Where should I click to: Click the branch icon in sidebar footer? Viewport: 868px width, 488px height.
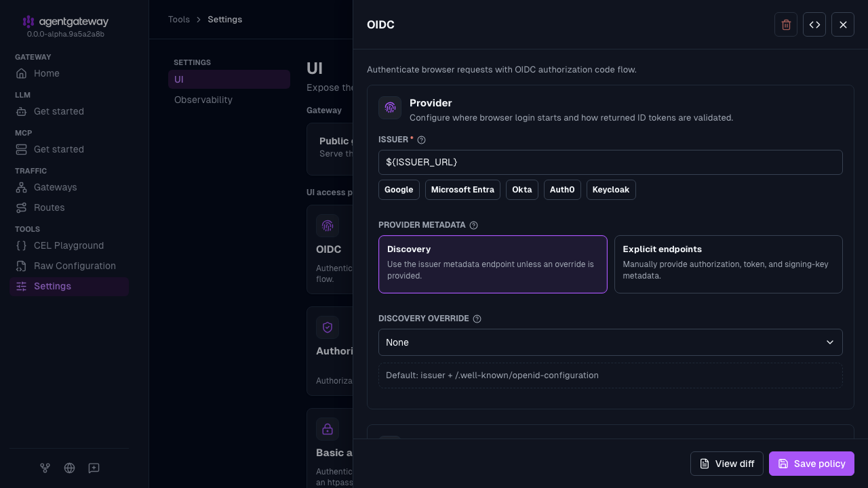[45, 468]
